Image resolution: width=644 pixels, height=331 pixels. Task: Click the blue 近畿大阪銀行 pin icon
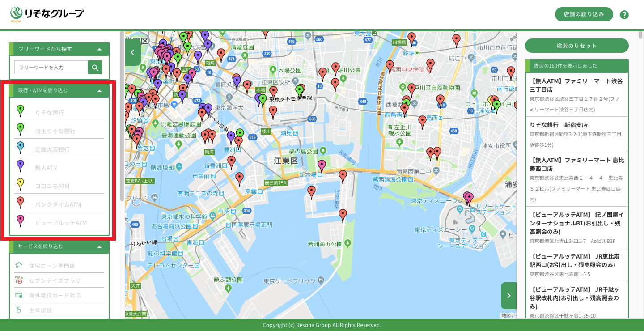pyautogui.click(x=20, y=147)
